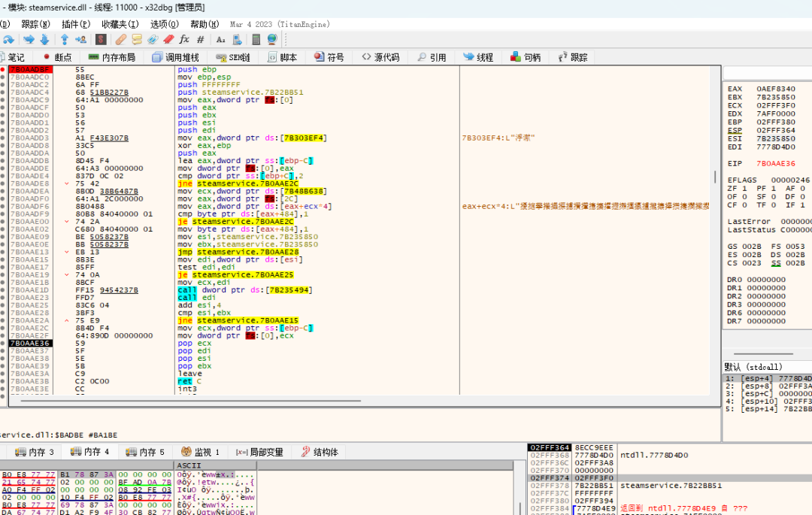This screenshot has width=812, height=515.
Task: Open the 跟踪 trace tab with footprints icon
Action: 573,57
